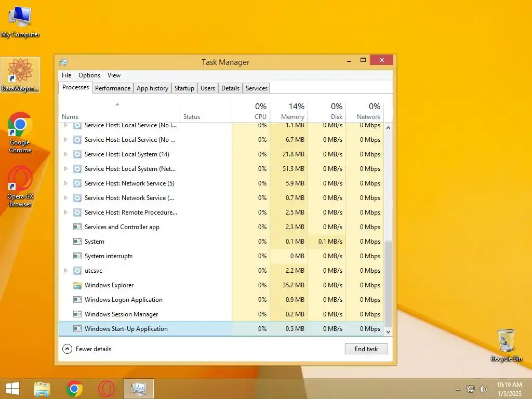This screenshot has height=399, width=532.
Task: Expand Service Host: Remote Procedure row
Action: [x=66, y=212]
